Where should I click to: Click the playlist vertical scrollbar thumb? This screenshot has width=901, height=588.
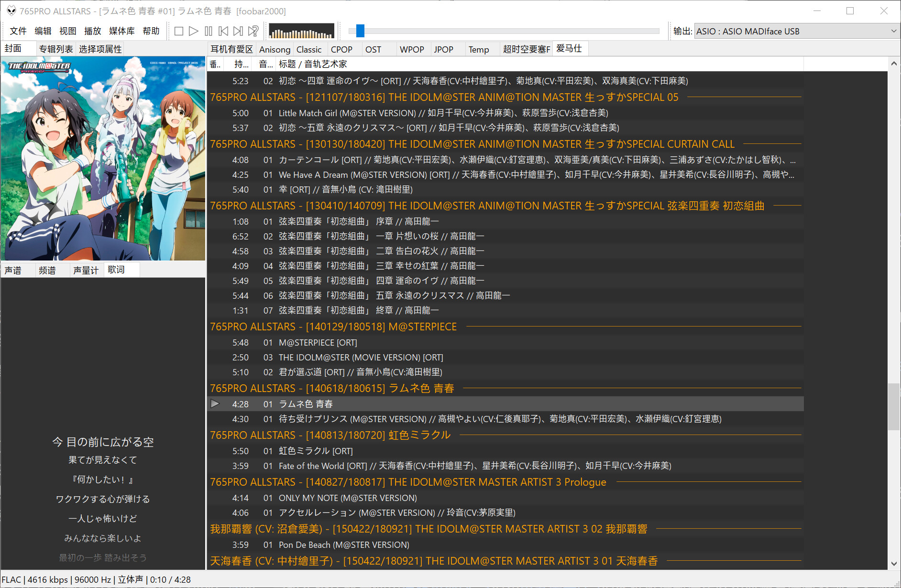(894, 407)
